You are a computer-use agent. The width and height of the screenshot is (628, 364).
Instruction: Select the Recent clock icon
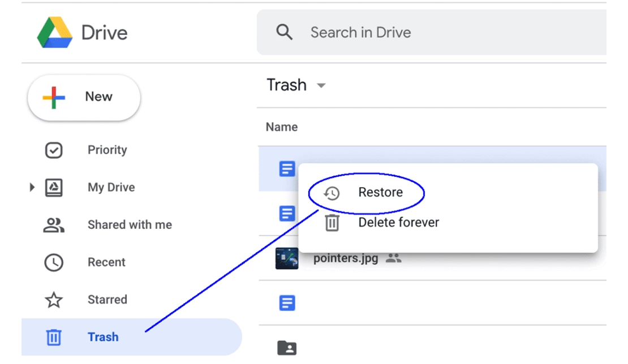click(x=54, y=262)
